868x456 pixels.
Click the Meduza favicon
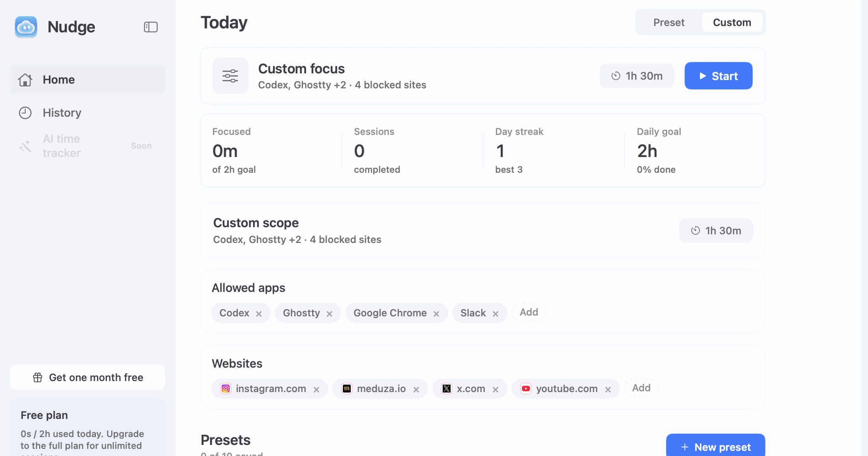click(x=347, y=389)
